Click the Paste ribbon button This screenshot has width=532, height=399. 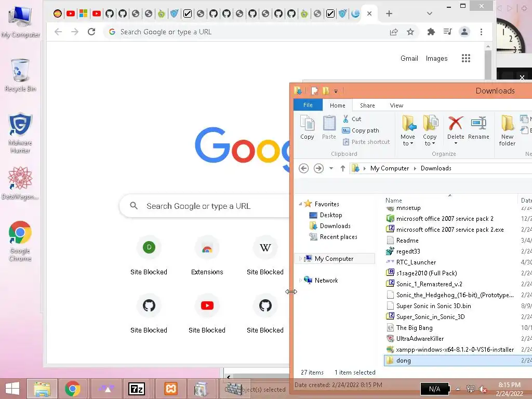329,127
